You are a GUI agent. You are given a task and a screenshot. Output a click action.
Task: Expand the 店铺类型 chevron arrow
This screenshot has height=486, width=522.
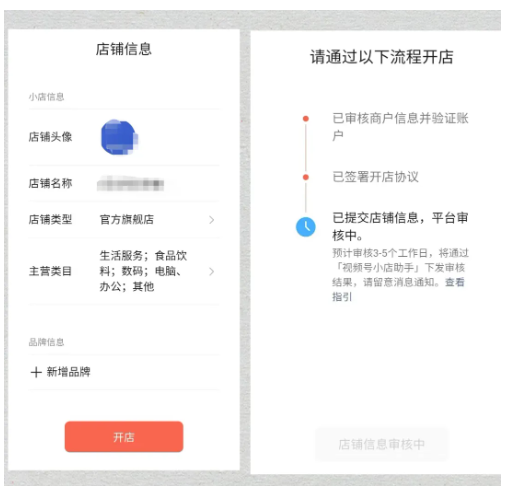click(212, 220)
